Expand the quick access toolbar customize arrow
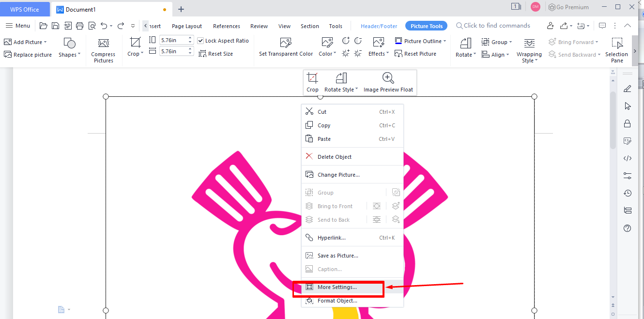 tap(133, 26)
